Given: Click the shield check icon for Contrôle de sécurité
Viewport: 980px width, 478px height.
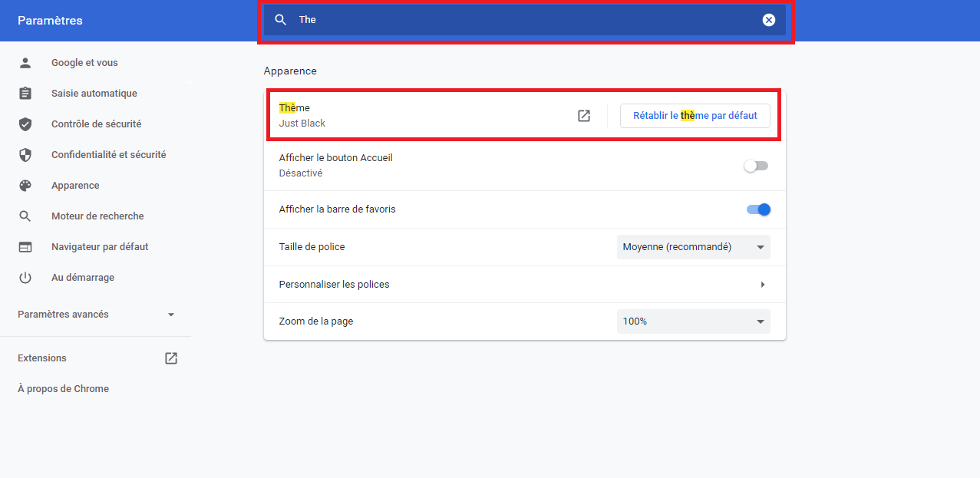Looking at the screenshot, I should click(25, 124).
